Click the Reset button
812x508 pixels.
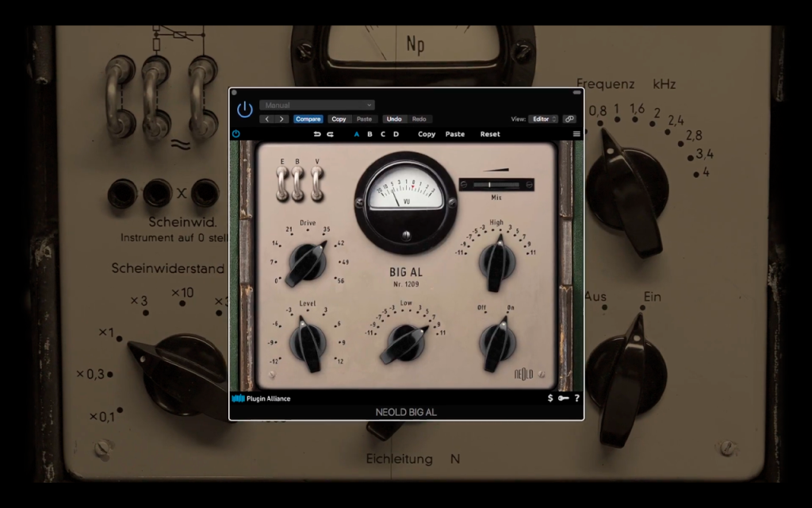490,133
